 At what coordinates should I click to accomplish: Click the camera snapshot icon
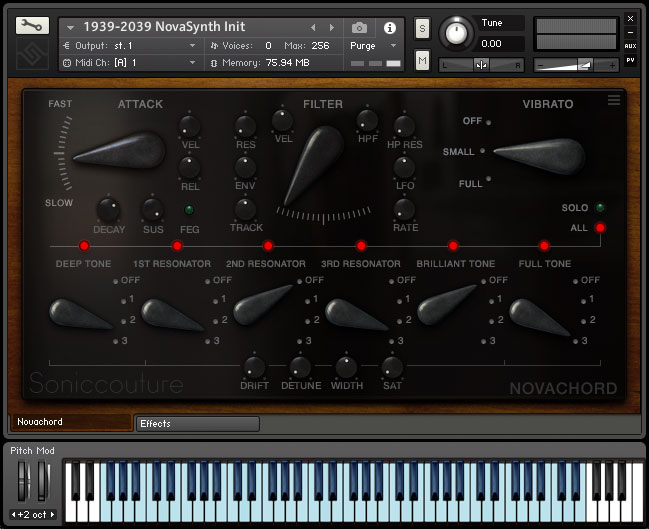click(x=359, y=27)
